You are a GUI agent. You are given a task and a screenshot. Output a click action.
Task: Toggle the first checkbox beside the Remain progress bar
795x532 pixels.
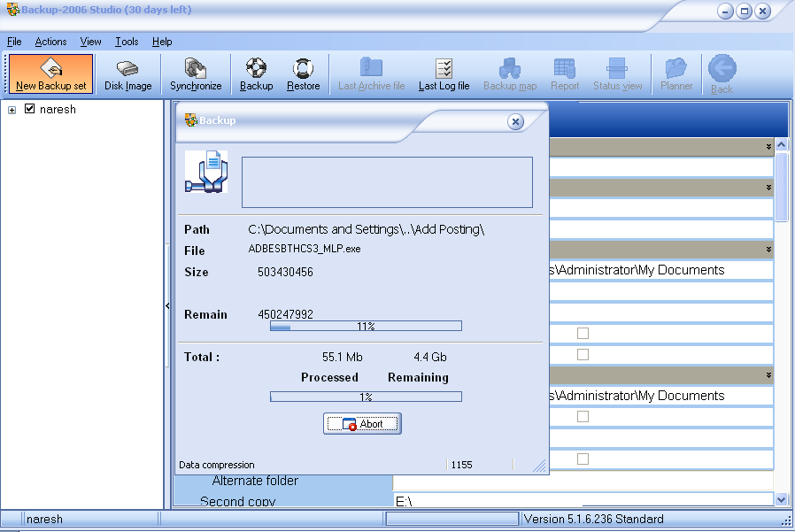click(583, 333)
